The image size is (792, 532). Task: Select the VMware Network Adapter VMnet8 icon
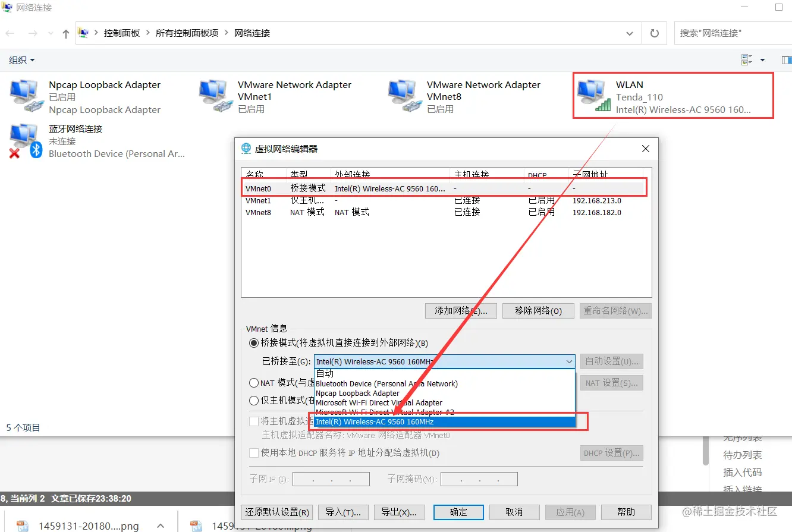pos(404,96)
